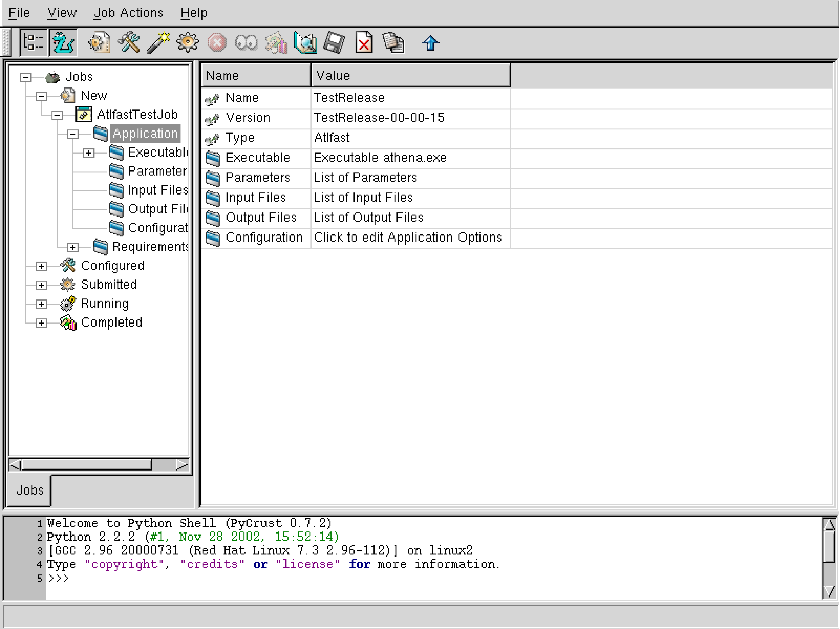Viewport: 840px width, 629px height.
Task: Toggle the Python shell snake button
Action: 63,42
